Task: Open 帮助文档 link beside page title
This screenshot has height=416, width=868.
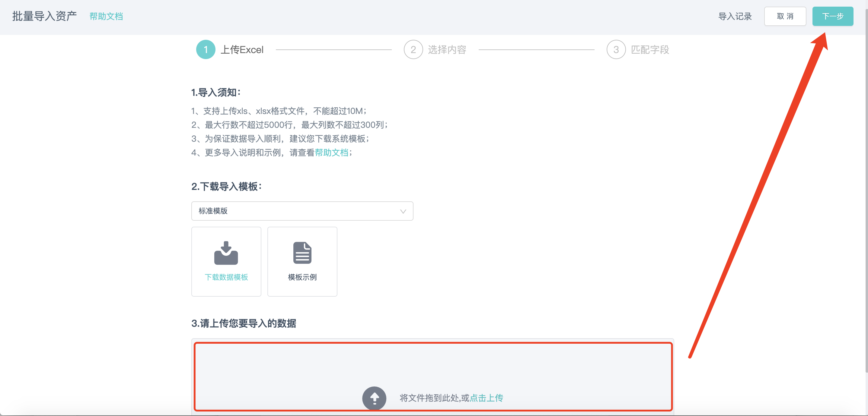Action: click(x=106, y=16)
